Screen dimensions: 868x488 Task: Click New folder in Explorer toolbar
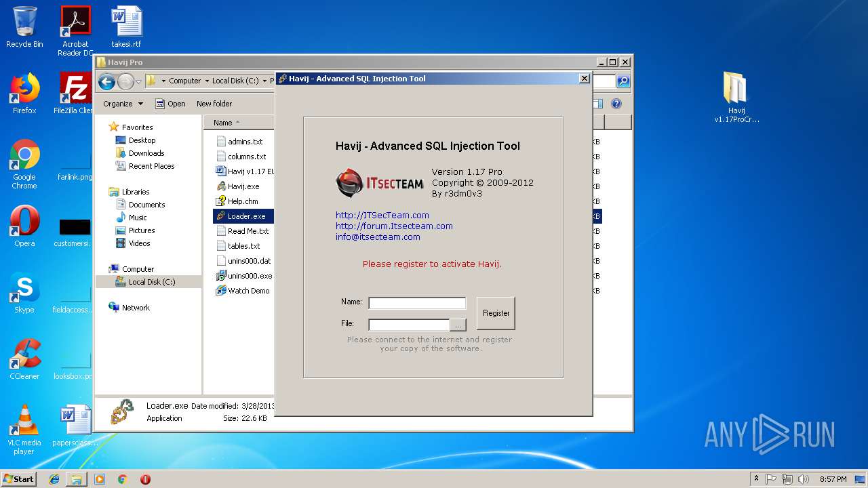pyautogui.click(x=214, y=104)
